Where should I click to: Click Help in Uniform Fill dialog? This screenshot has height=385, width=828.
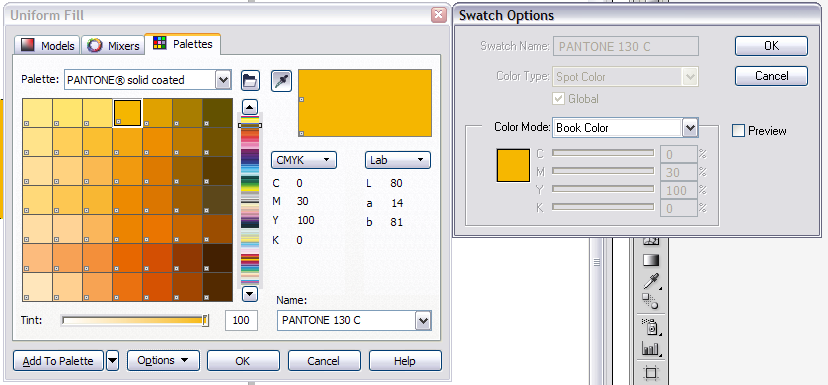pyautogui.click(x=405, y=361)
